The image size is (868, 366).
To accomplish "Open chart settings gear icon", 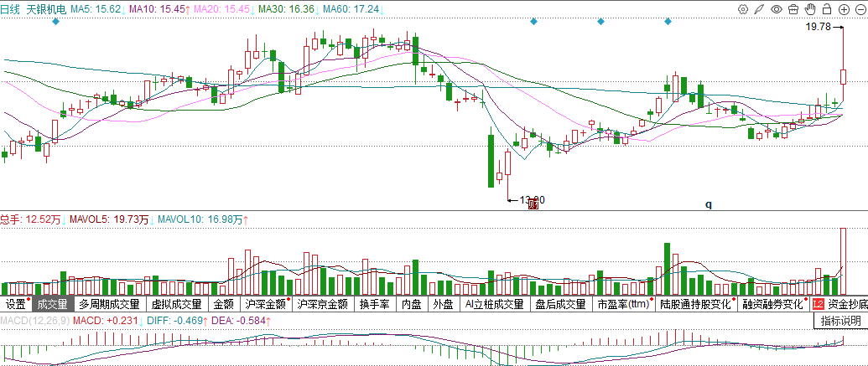I will pyautogui.click(x=742, y=9).
